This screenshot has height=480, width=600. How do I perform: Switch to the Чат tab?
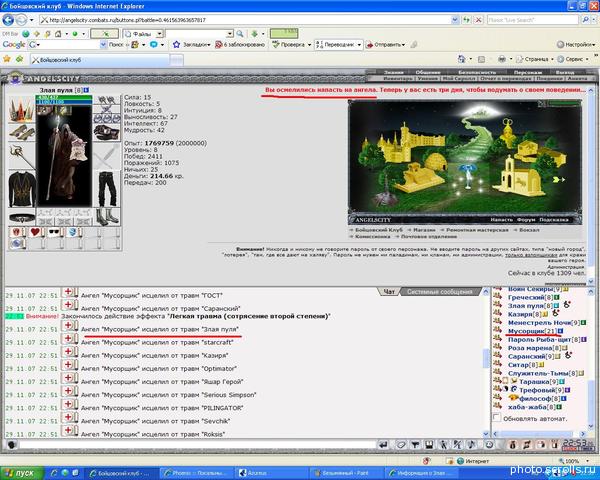389,292
